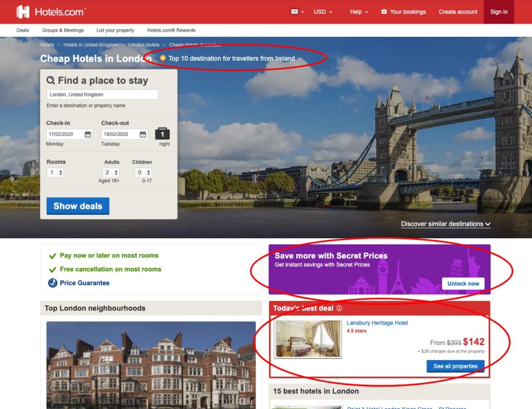Image resolution: width=532 pixels, height=409 pixels.
Task: Expand the Help menu
Action: pyautogui.click(x=359, y=12)
